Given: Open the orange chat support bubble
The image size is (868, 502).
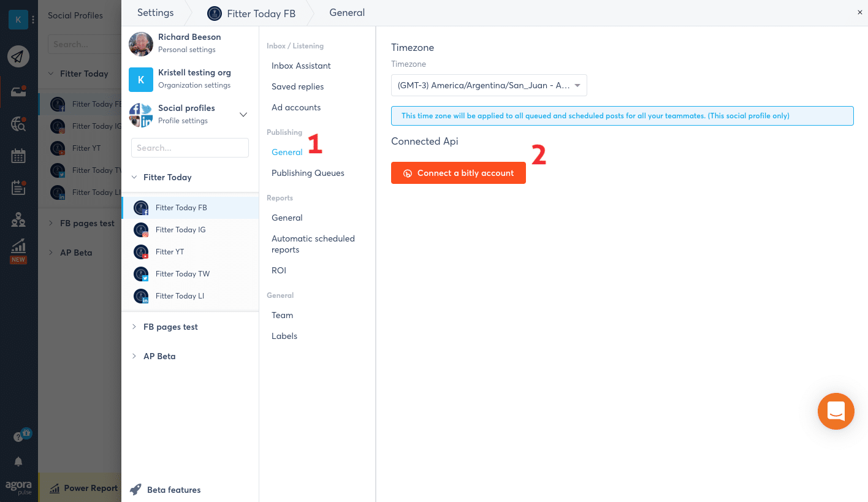Looking at the screenshot, I should [x=836, y=411].
